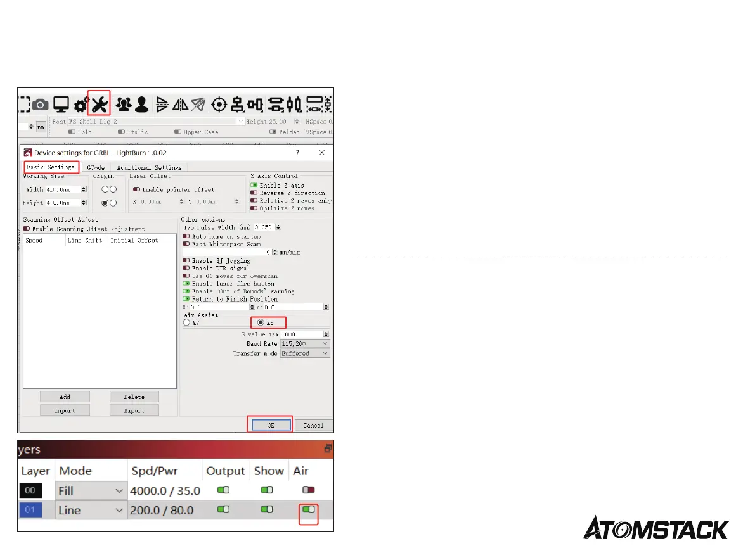Click the float icon on Layers panel header

[328, 449]
